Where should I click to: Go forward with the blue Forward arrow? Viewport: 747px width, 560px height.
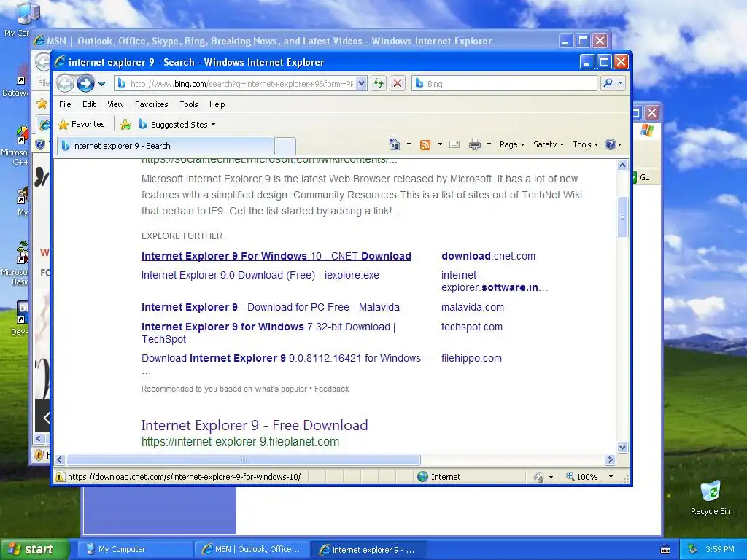pos(86,83)
